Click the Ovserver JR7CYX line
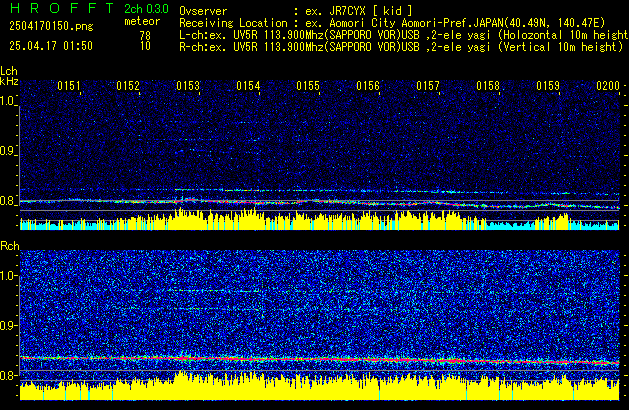This screenshot has height=410, width=629. click(x=296, y=11)
